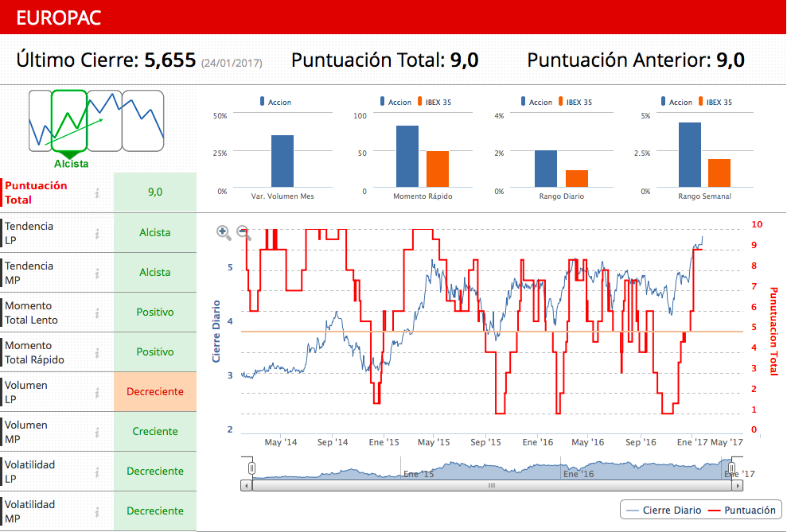787x532 pixels.
Task: Click the Alcista value for Tendencia LP
Action: 155,233
